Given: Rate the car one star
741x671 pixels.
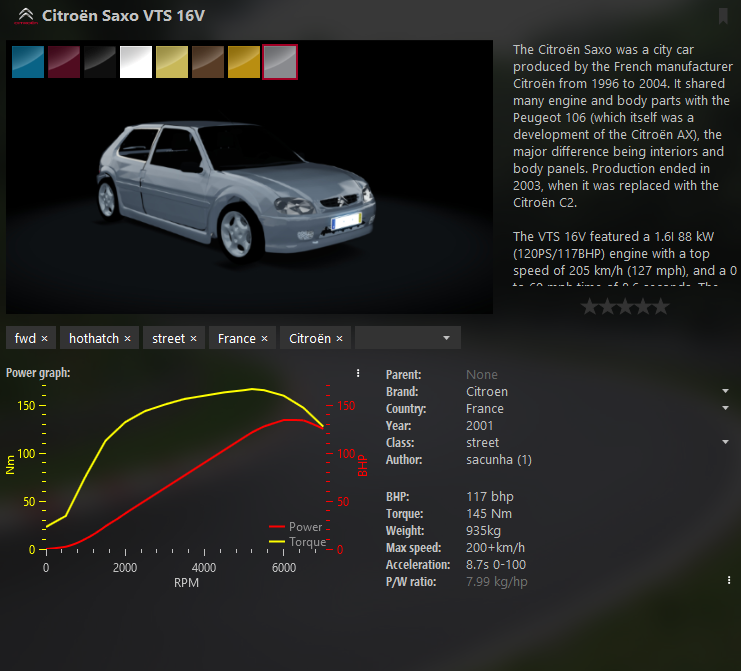Looking at the screenshot, I should coord(589,307).
